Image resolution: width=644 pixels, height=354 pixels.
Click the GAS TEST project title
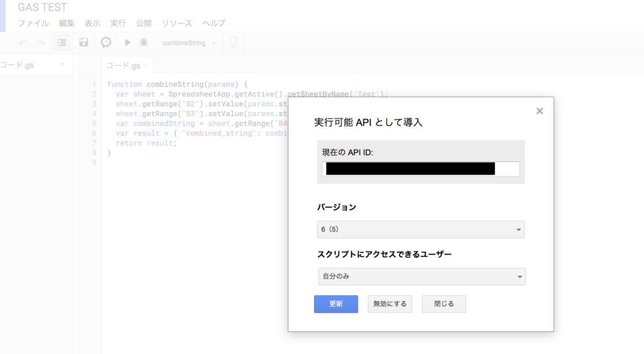coord(42,8)
